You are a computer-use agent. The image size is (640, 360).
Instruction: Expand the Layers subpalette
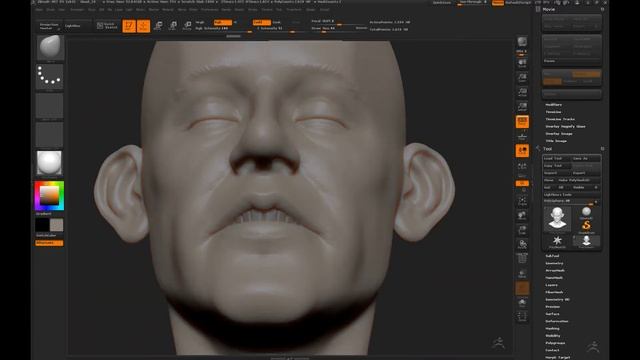551,285
